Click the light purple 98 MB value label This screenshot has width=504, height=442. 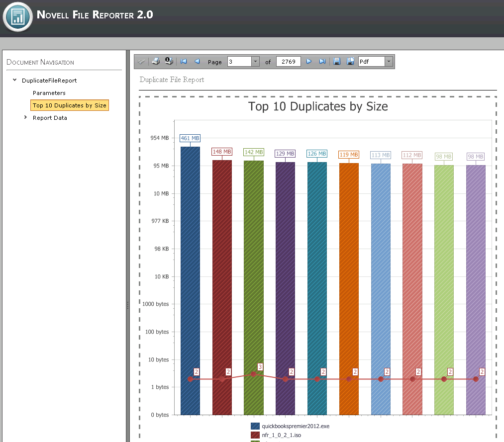[476, 157]
